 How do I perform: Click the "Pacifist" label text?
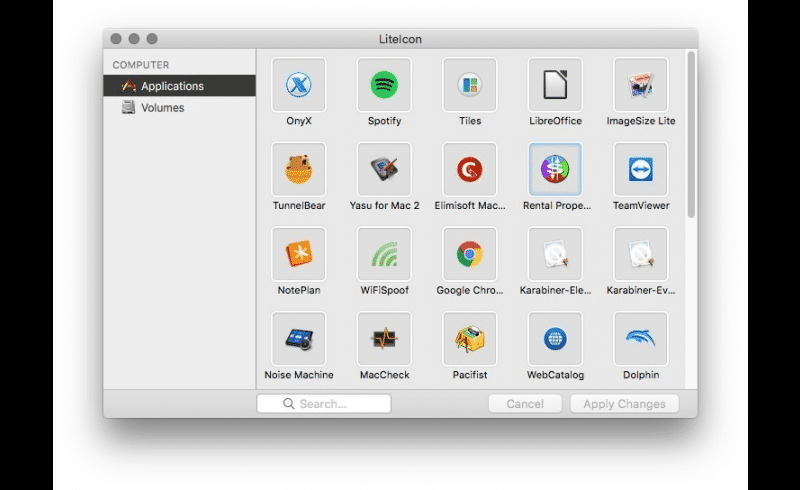pyautogui.click(x=469, y=375)
